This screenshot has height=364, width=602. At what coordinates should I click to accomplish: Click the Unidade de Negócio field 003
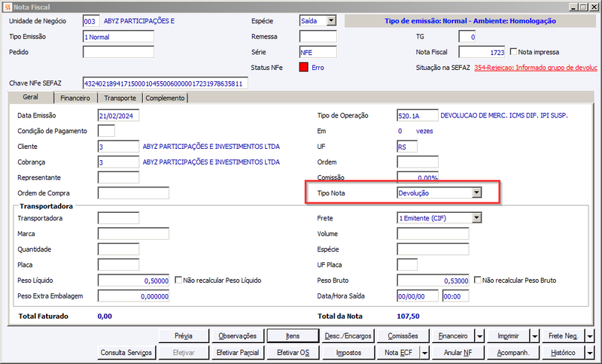(x=91, y=21)
